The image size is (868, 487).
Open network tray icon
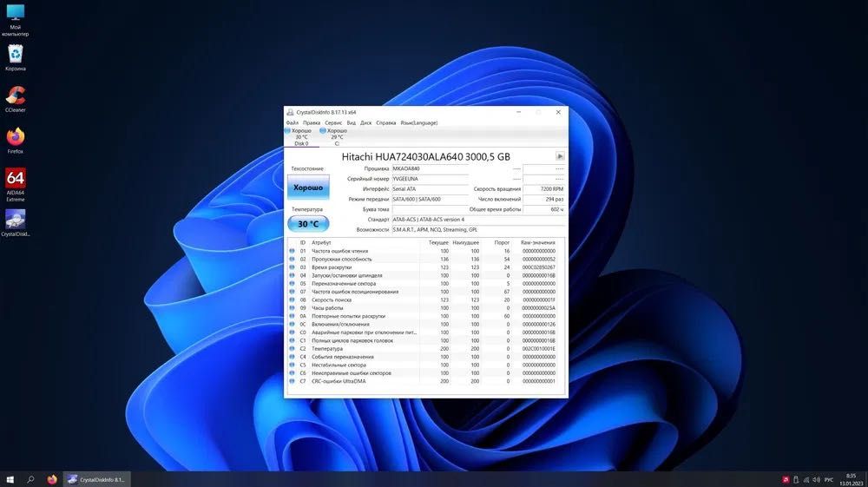[x=806, y=480]
